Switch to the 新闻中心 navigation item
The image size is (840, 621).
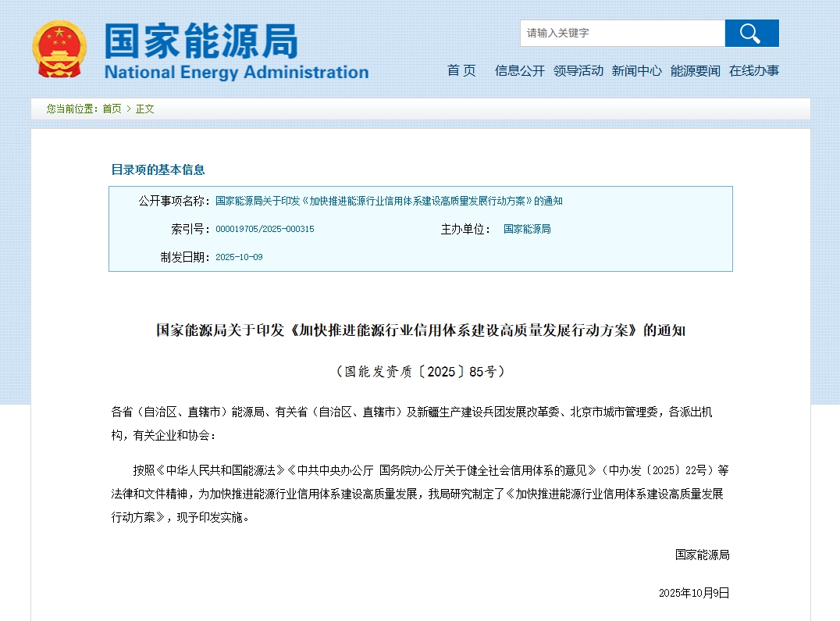pos(636,70)
